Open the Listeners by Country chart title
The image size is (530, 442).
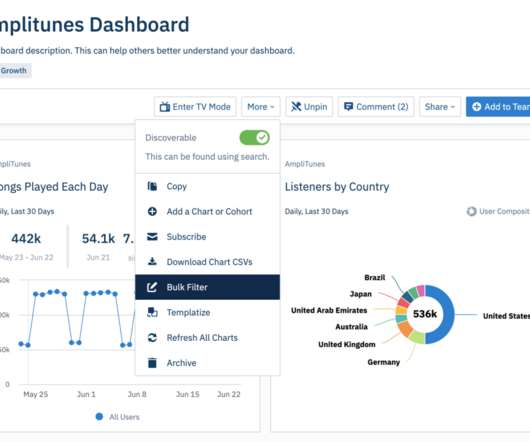[337, 187]
